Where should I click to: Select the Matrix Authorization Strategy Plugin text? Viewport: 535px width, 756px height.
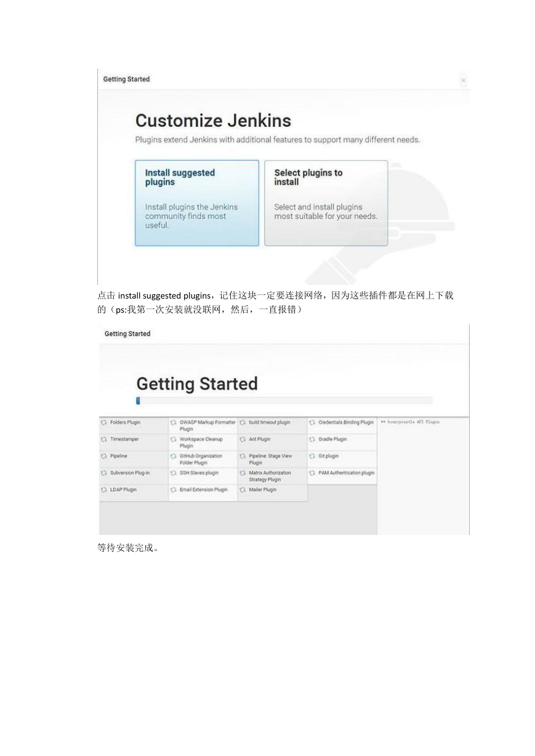[x=270, y=476]
